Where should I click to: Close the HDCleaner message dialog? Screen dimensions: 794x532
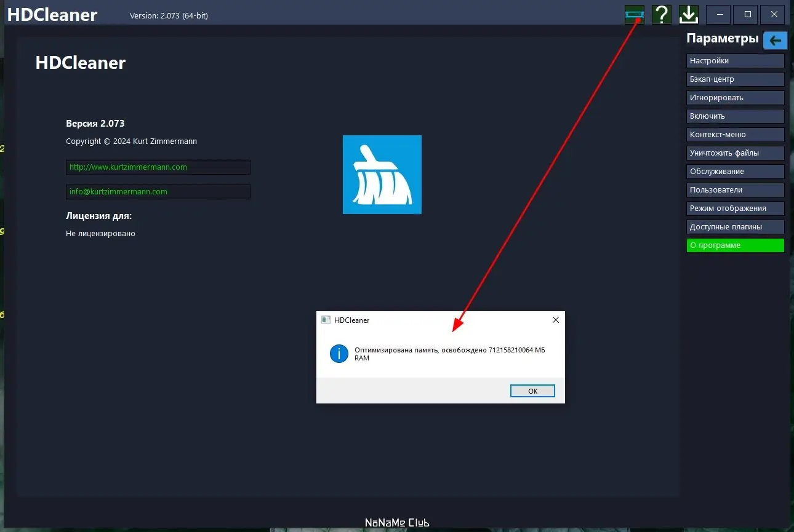tap(555, 320)
